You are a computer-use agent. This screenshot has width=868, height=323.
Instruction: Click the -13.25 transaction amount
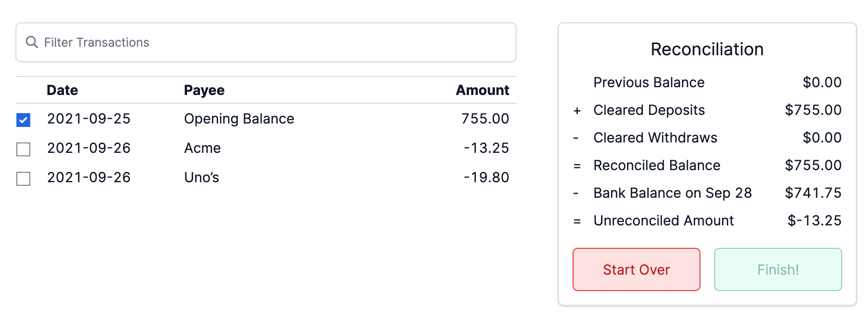click(486, 148)
